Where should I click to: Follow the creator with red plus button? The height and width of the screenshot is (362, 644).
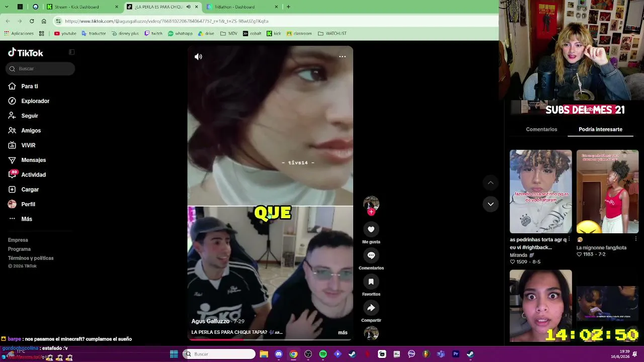pyautogui.click(x=371, y=212)
